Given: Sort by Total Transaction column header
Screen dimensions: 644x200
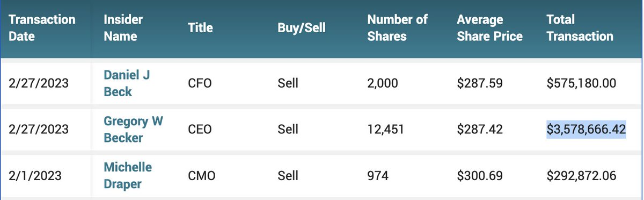Looking at the screenshot, I should [x=580, y=28].
